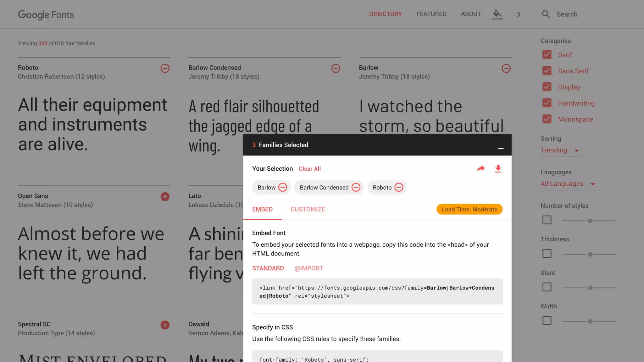The width and height of the screenshot is (644, 362).
Task: Download the selected font families
Action: click(498, 169)
